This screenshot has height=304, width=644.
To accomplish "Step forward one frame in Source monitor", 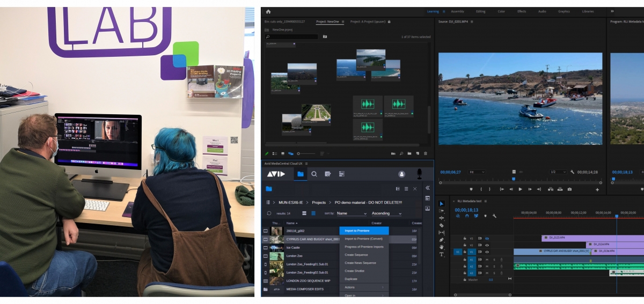I will click(x=530, y=189).
